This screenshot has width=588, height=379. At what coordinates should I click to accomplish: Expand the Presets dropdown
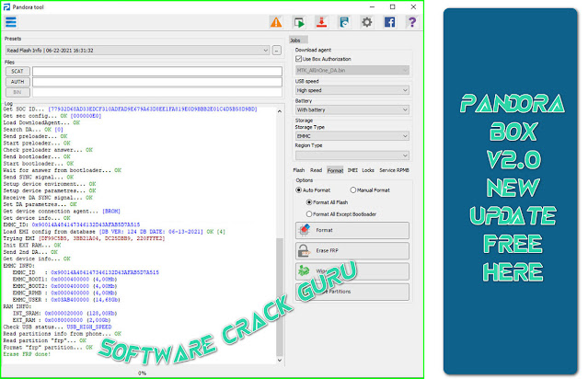[x=137, y=51]
